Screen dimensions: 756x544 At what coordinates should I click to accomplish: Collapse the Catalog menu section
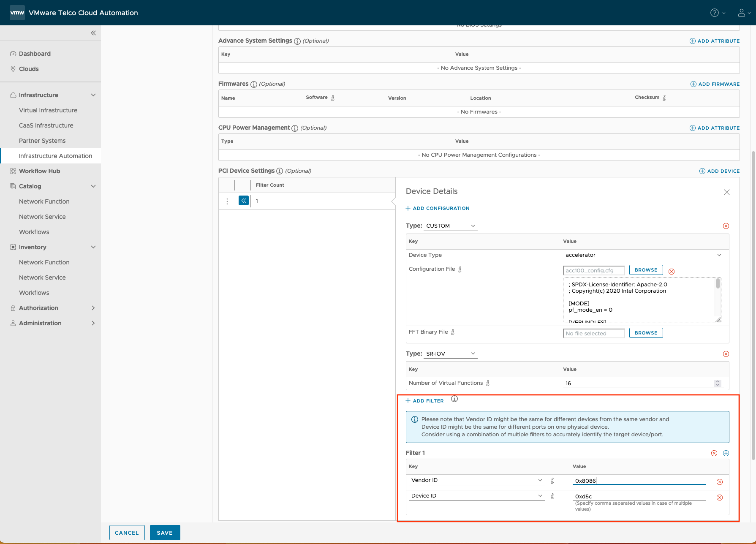click(x=93, y=186)
